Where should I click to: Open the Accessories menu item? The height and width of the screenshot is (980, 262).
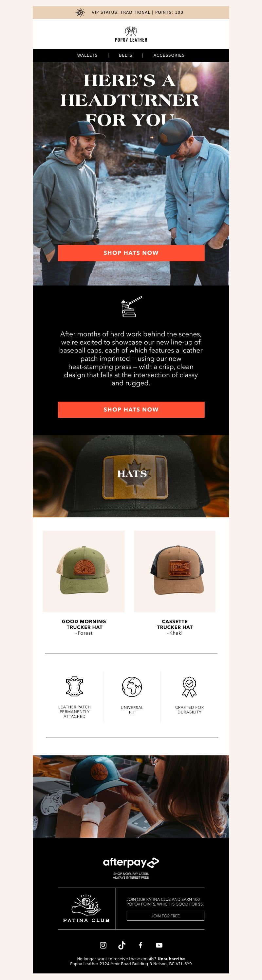click(x=169, y=55)
